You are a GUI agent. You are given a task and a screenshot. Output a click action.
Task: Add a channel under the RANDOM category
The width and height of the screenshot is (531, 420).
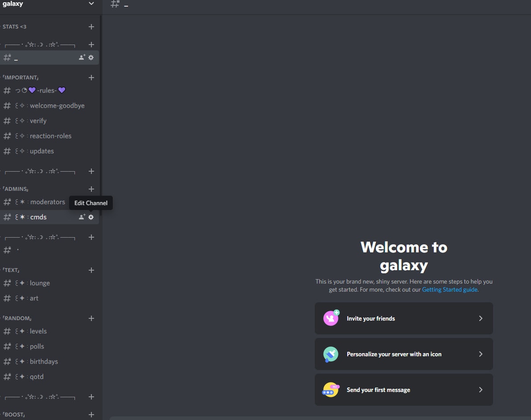(91, 318)
